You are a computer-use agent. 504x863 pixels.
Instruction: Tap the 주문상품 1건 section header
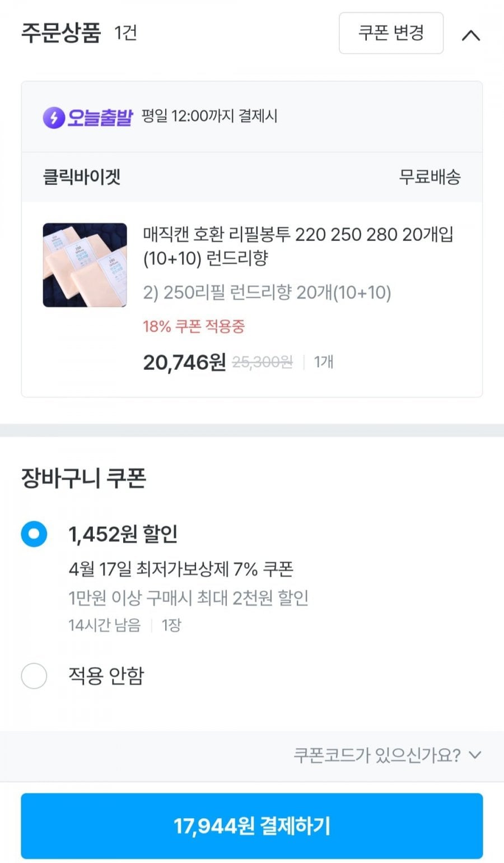pos(79,33)
